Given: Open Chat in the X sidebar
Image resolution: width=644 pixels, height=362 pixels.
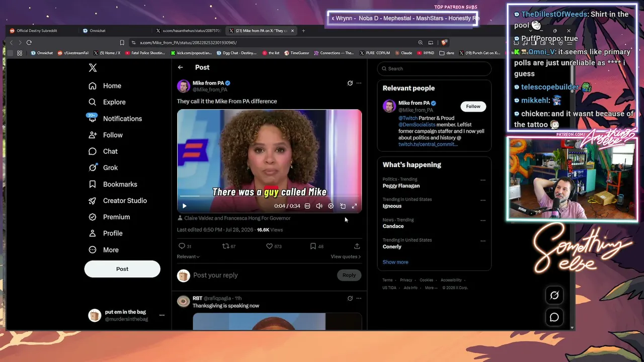Looking at the screenshot, I should click(103, 151).
